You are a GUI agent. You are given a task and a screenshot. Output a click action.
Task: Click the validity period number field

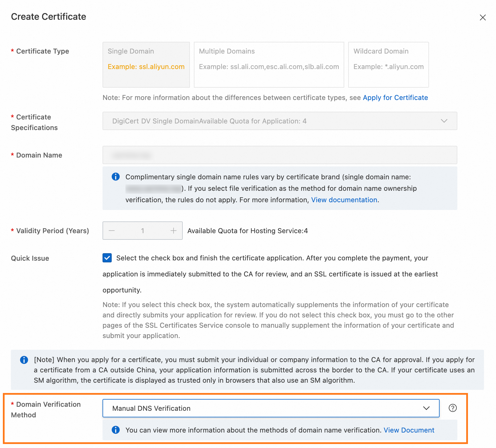click(143, 231)
